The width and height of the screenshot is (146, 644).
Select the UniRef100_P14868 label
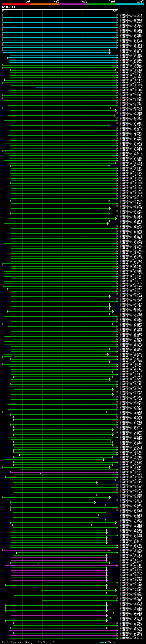pos(131,204)
